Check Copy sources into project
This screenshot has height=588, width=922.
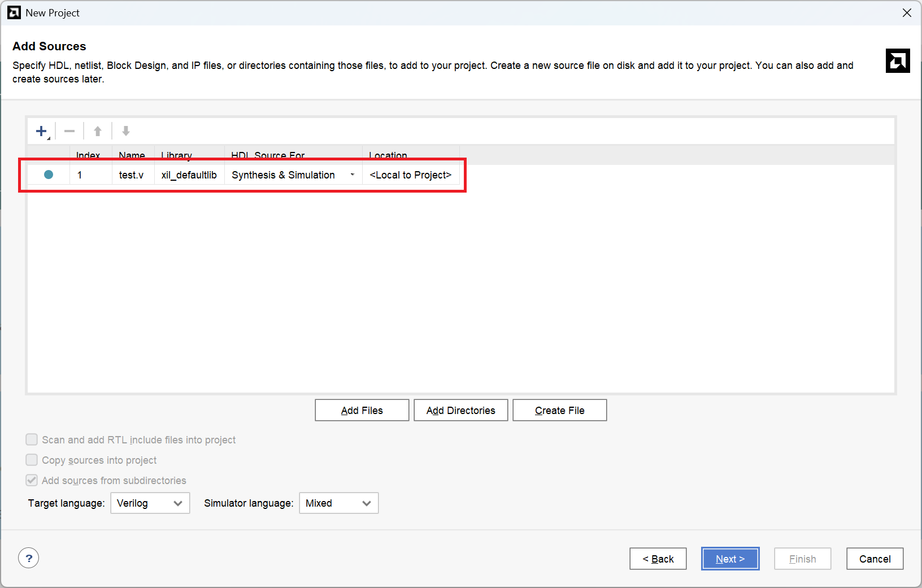[32, 460]
